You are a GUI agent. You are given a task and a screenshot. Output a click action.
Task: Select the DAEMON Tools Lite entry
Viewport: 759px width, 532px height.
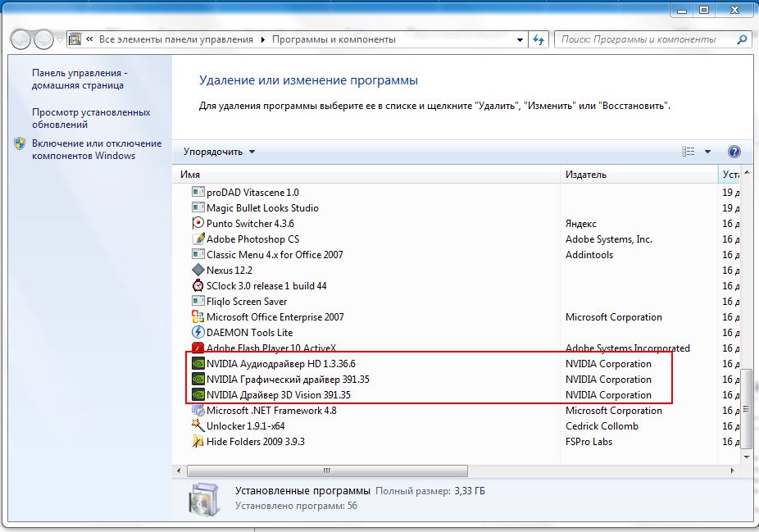(x=457, y=332)
